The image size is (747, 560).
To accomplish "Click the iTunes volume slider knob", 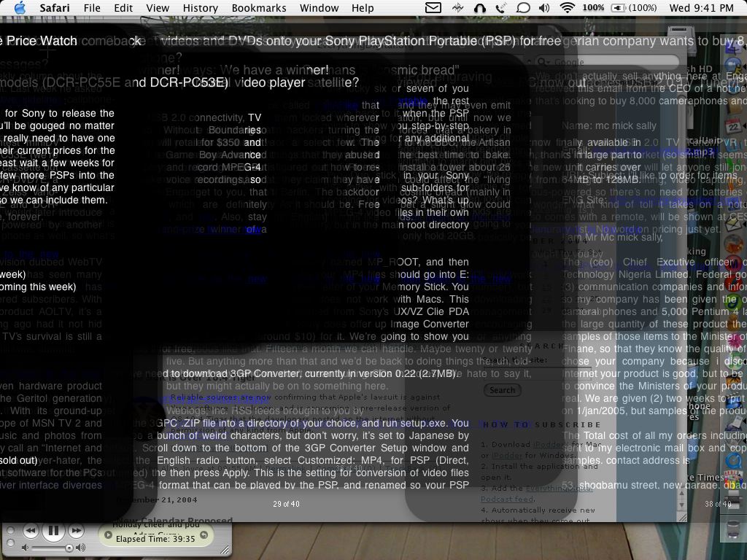I will pos(69,548).
